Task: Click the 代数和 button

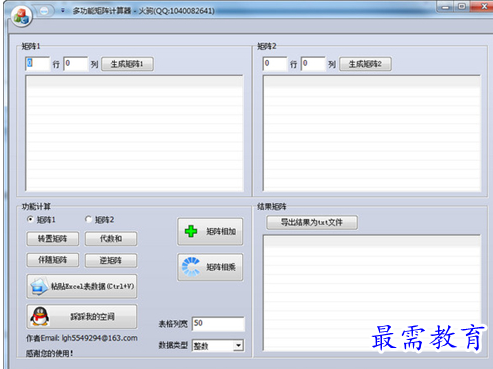Action: point(111,239)
